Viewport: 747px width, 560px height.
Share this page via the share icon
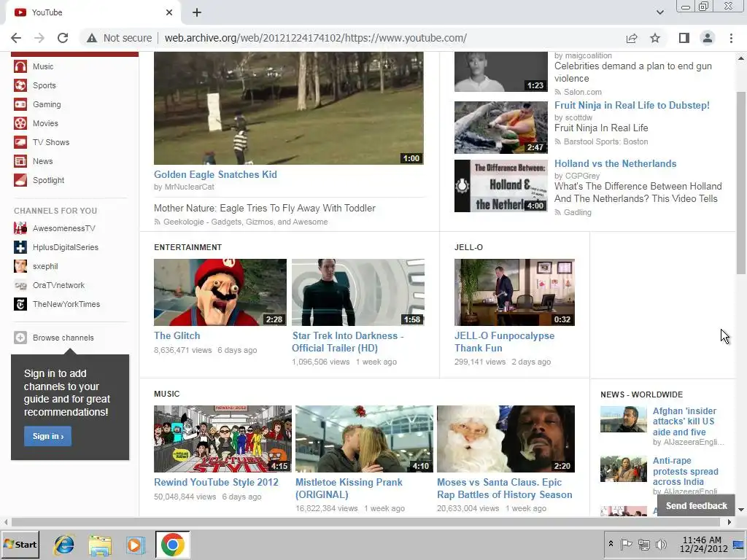point(632,38)
